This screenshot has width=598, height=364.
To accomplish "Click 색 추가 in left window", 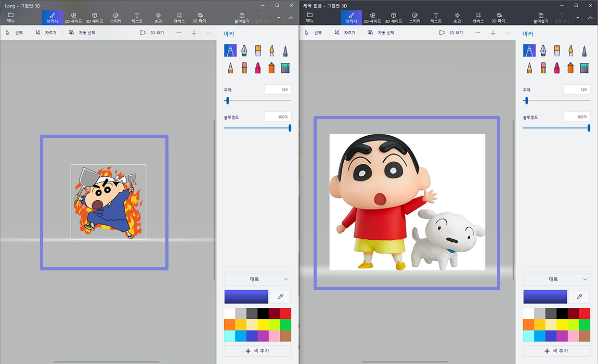I will point(257,350).
